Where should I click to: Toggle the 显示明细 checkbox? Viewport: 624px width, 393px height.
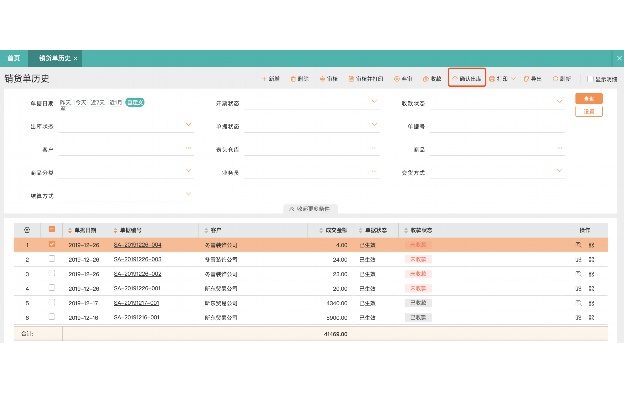click(591, 79)
